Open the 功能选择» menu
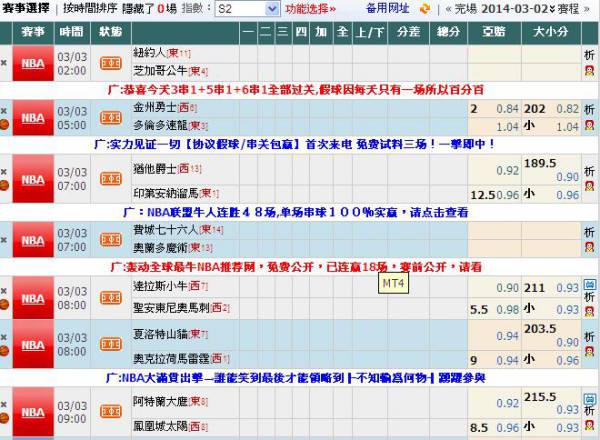 point(310,8)
